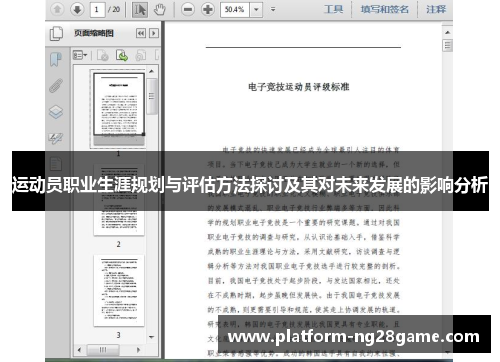This screenshot has height=362, width=500.
Task: Open the toolbar customize dropdown
Action: (x=273, y=9)
